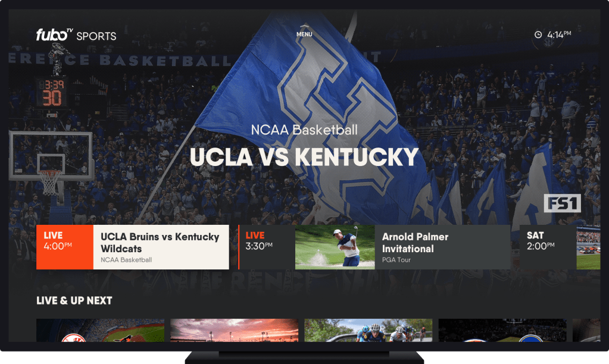Viewport: 609px width, 364px height.
Task: Click the NCAA Basketball label above hero title
Action: coord(304,130)
